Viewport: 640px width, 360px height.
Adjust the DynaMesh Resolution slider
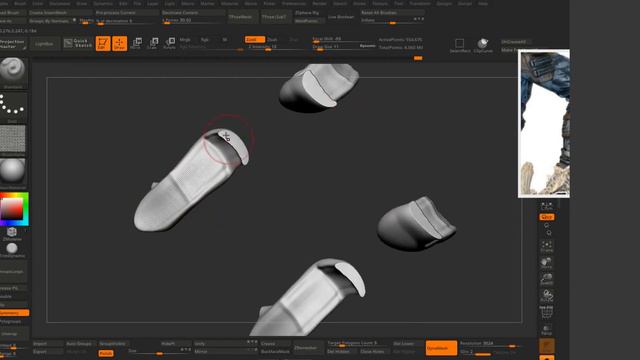tap(491, 344)
